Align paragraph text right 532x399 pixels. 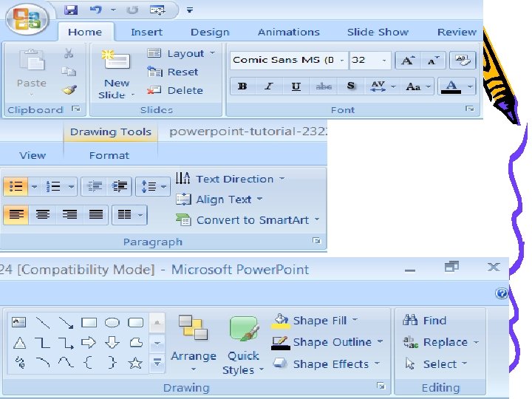69,215
